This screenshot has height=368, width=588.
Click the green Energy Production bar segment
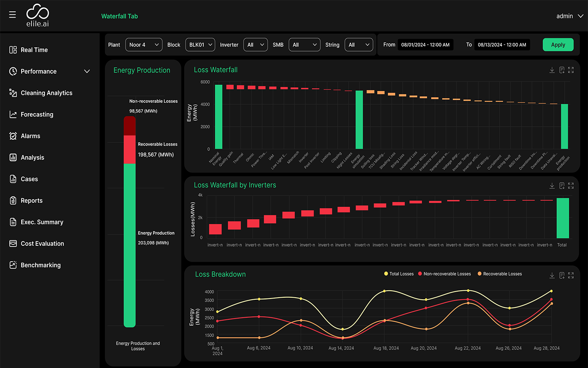coord(130,245)
